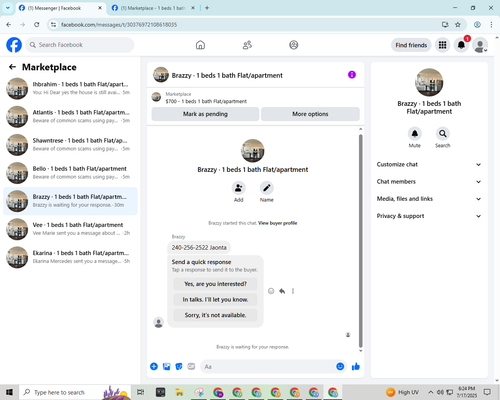This screenshot has height=400, width=500.
Task: Open more message options three dots
Action: point(293,291)
